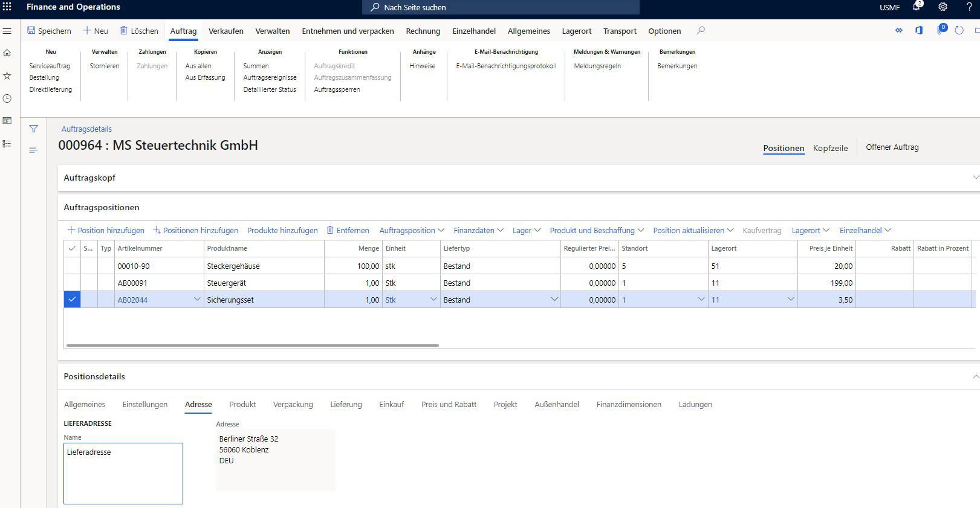Click Position hinzufügen in the grid toolbar
Screen dimensions: 980x508
106,230
